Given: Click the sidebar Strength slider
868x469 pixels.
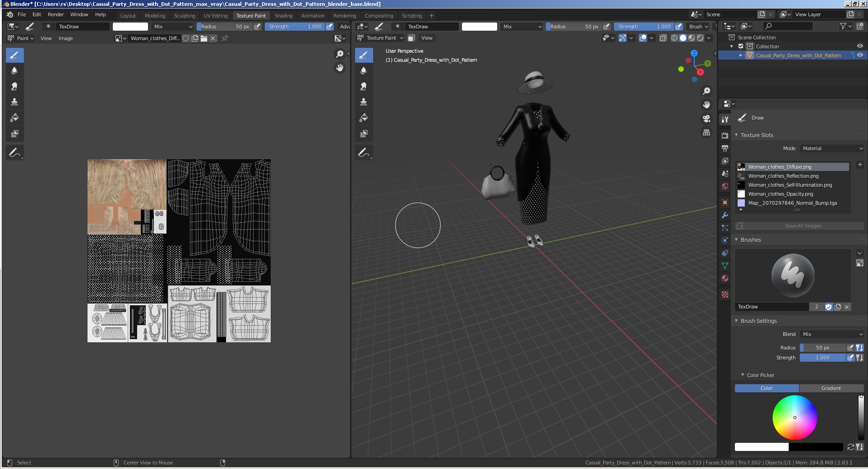Looking at the screenshot, I should pos(822,358).
